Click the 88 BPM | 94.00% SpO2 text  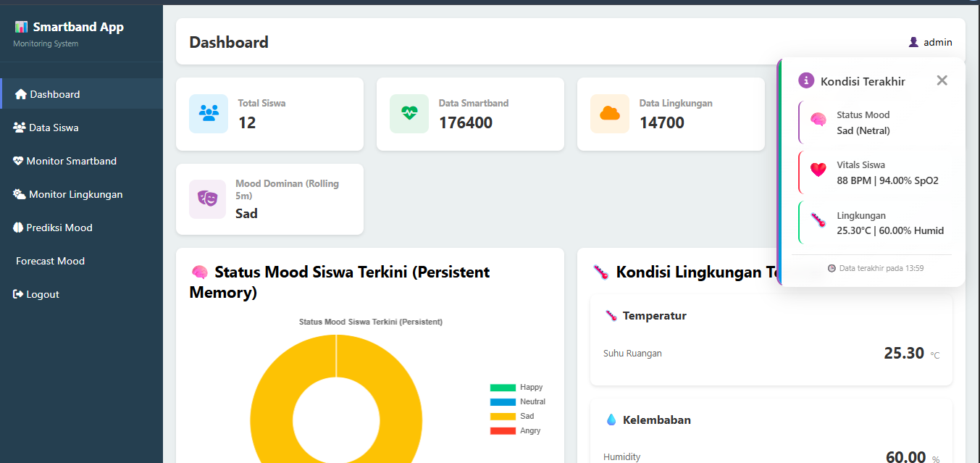(887, 180)
